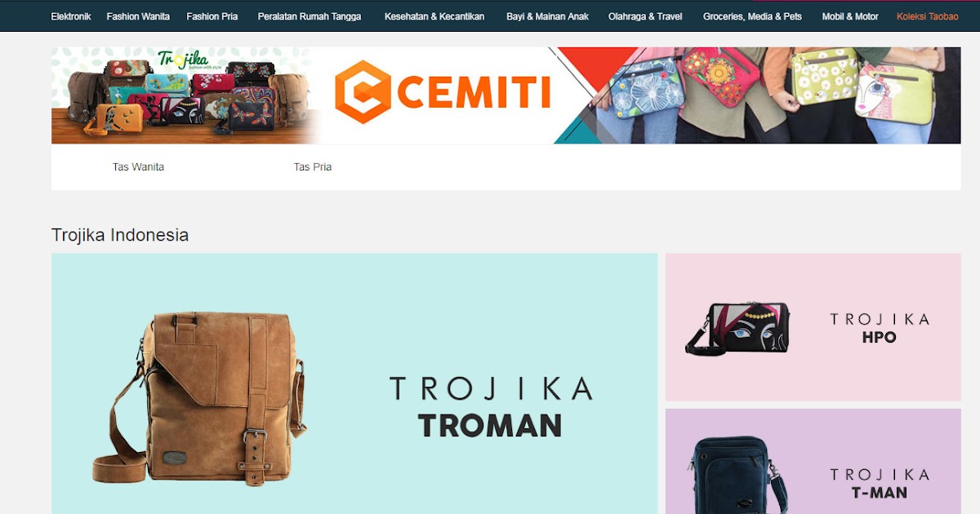Click the brown leather Troman bag image
Image resolution: width=980 pixels, height=514 pixels.
[198, 397]
